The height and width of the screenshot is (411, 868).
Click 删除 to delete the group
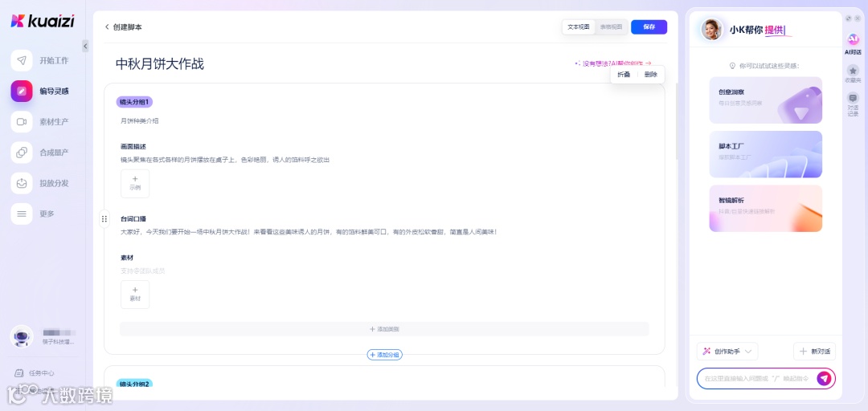pyautogui.click(x=650, y=75)
